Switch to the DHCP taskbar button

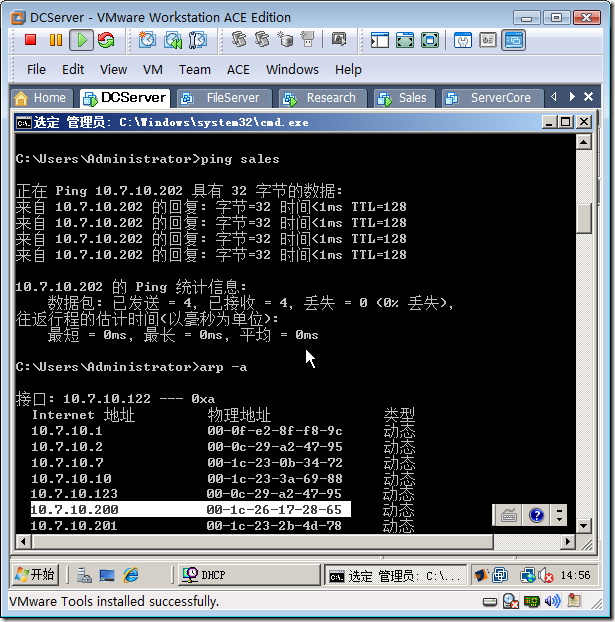click(249, 575)
